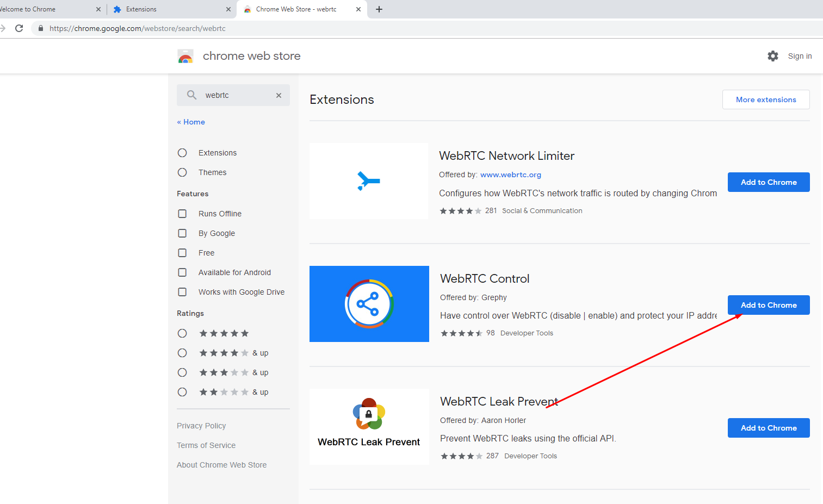Add WebRTC Control to Chrome
The width and height of the screenshot is (823, 504).
769,305
